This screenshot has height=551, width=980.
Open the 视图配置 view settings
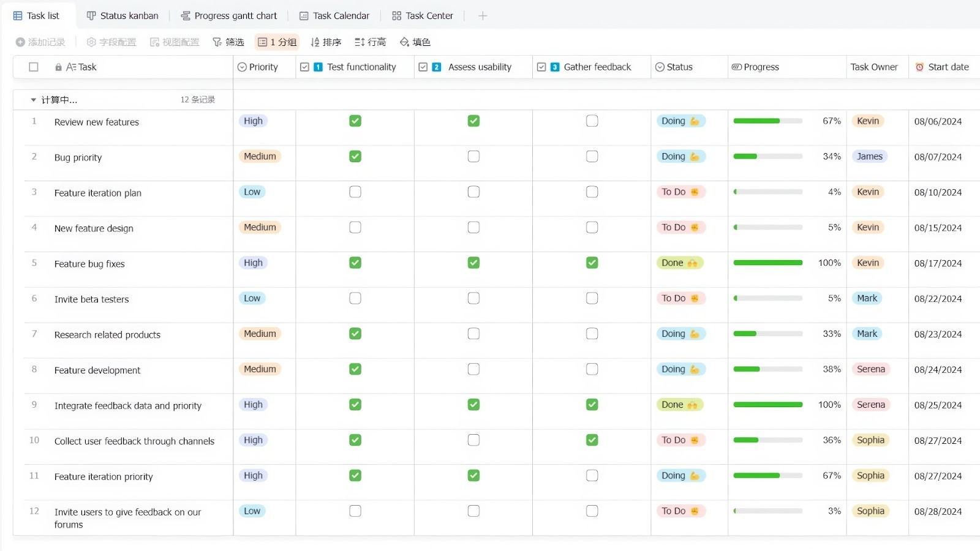[174, 42]
